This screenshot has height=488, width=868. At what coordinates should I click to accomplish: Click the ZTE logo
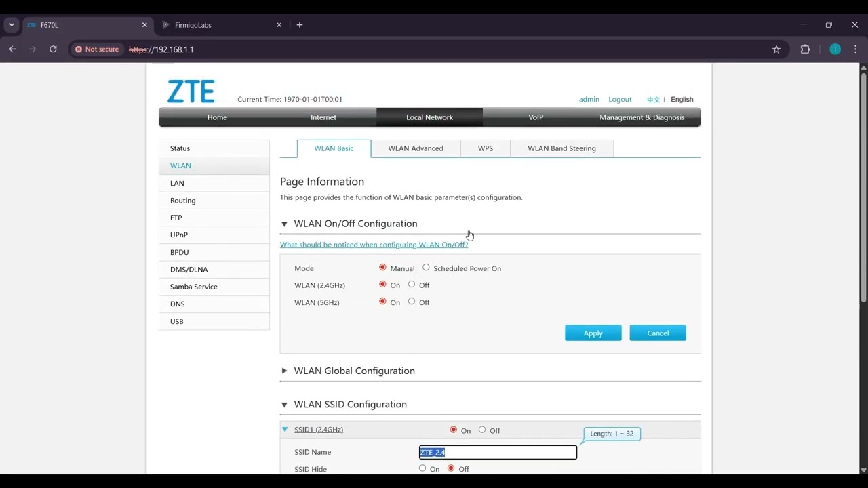(191, 91)
